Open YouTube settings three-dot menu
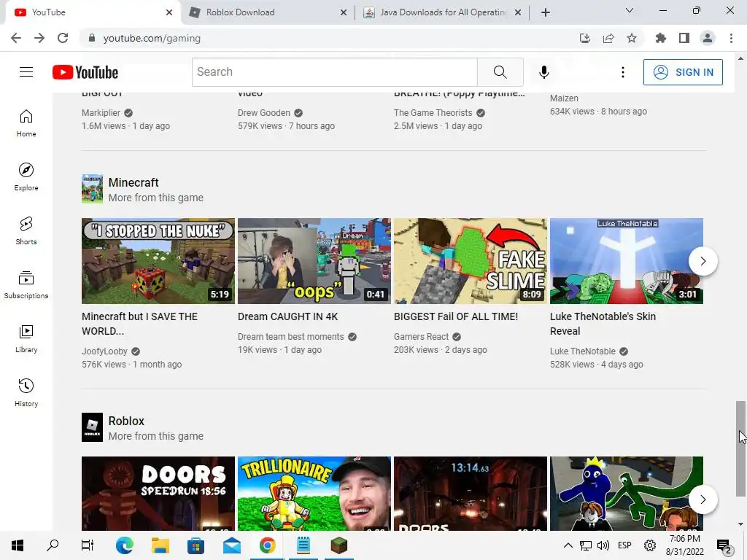 [x=623, y=72]
